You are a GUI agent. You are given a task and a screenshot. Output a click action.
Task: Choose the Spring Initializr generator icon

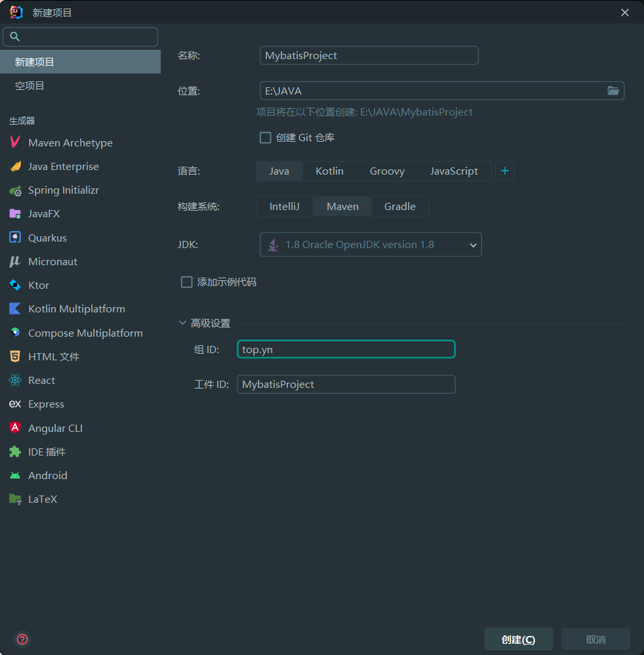click(15, 190)
